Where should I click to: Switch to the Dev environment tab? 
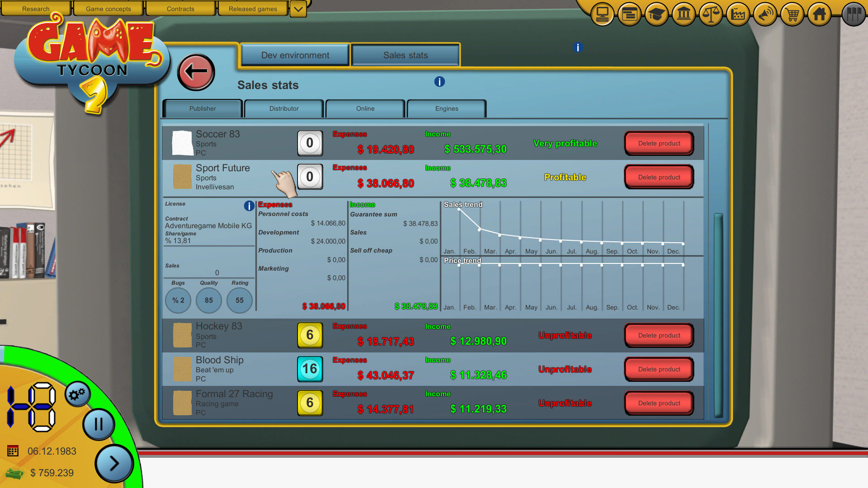coord(295,55)
